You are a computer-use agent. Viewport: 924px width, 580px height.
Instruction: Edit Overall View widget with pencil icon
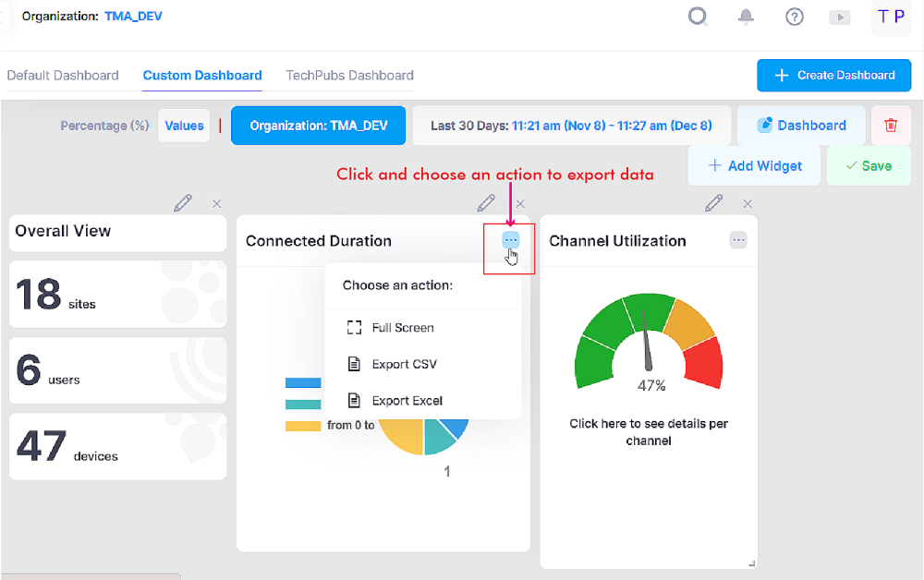point(183,202)
